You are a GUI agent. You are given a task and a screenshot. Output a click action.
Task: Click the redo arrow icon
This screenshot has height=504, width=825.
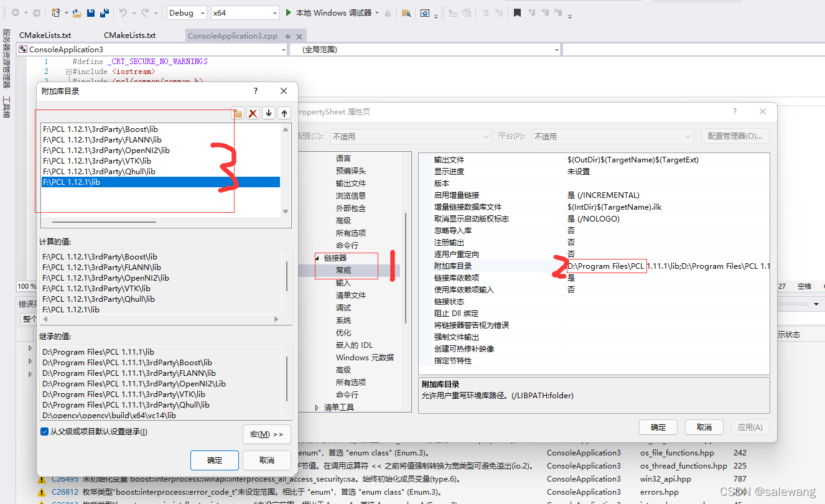(145, 12)
